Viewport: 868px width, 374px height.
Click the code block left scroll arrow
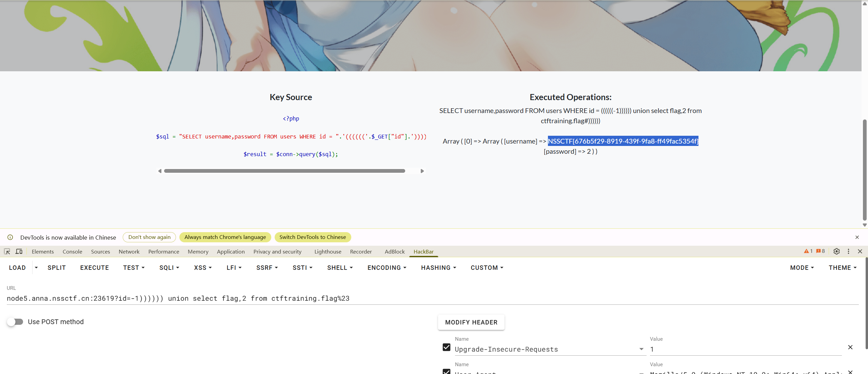click(160, 171)
